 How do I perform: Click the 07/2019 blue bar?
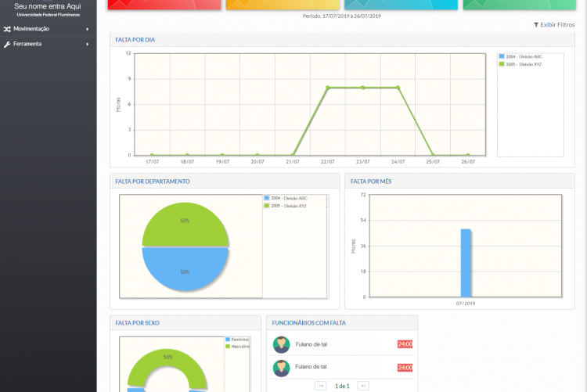pyautogui.click(x=466, y=263)
